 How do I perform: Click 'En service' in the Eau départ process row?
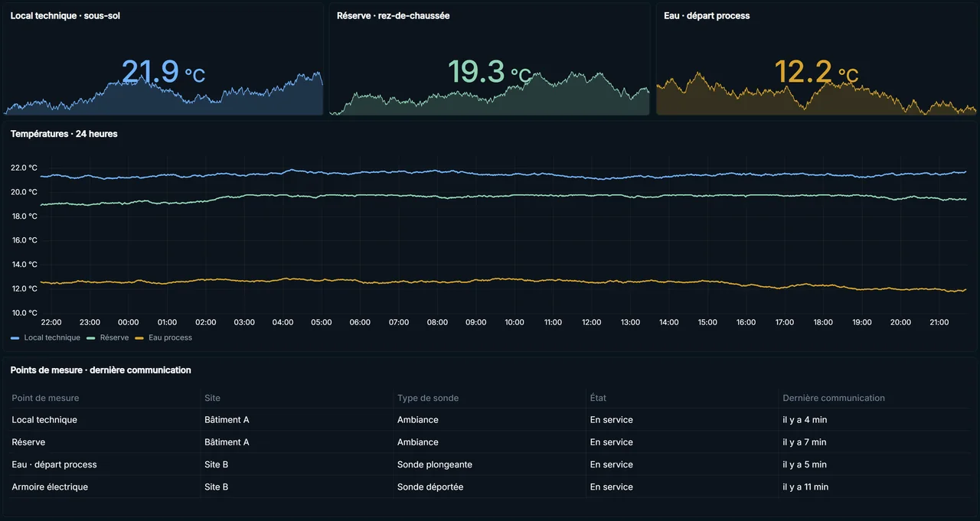(612, 464)
